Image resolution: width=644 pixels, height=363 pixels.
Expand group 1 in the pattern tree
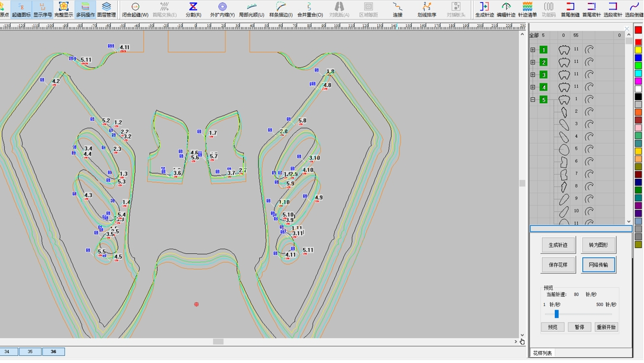[533, 50]
